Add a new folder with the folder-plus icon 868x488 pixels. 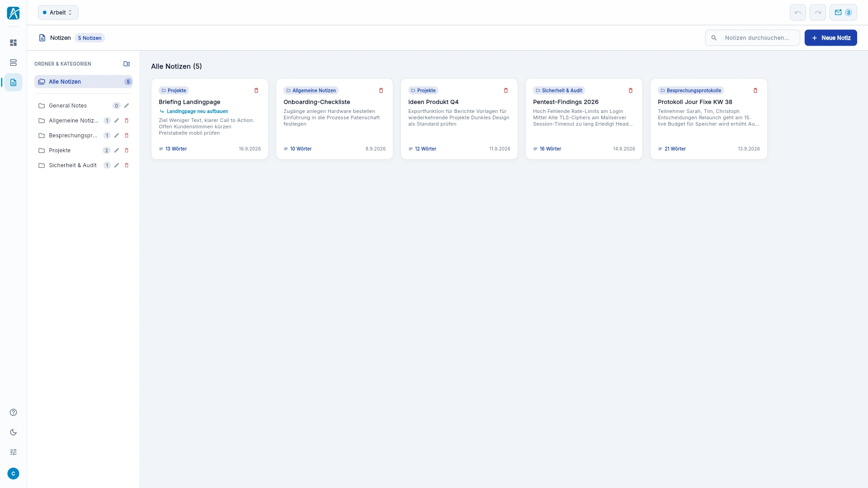127,64
